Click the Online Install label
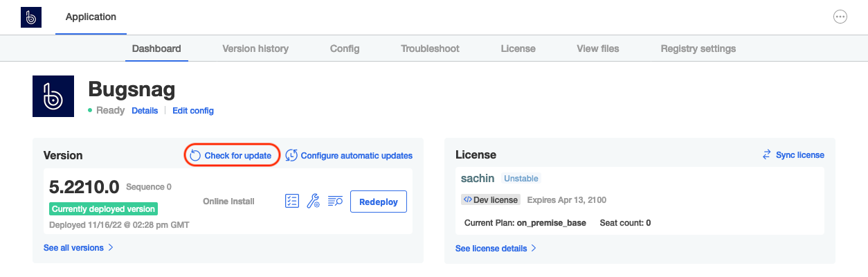The height and width of the screenshot is (277, 868). point(228,202)
